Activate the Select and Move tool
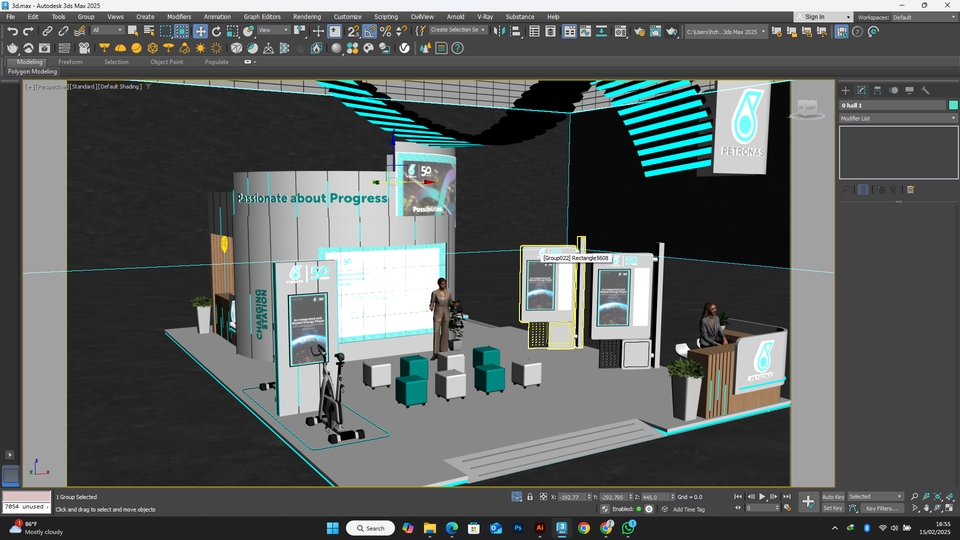960x540 pixels. coord(200,31)
